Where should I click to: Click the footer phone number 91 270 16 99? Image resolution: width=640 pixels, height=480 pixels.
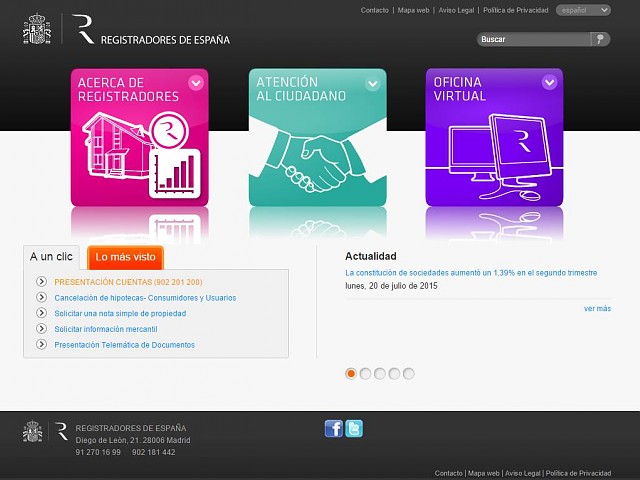[x=98, y=452]
